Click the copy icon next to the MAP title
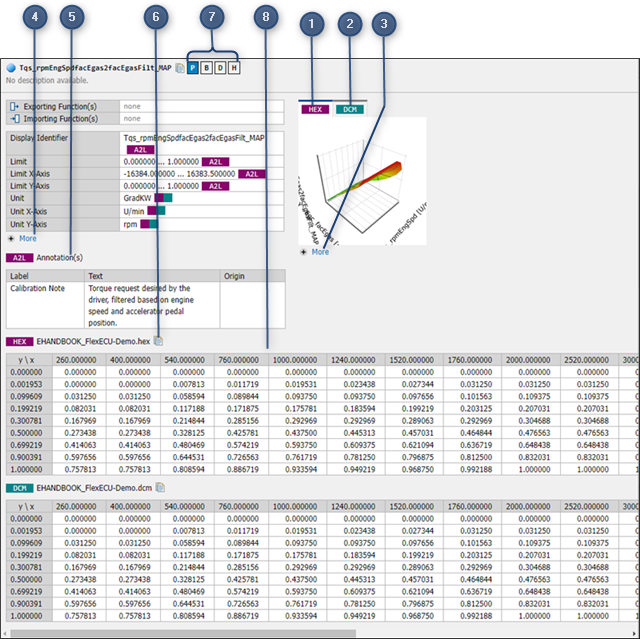The width and height of the screenshot is (640, 639). tap(179, 68)
